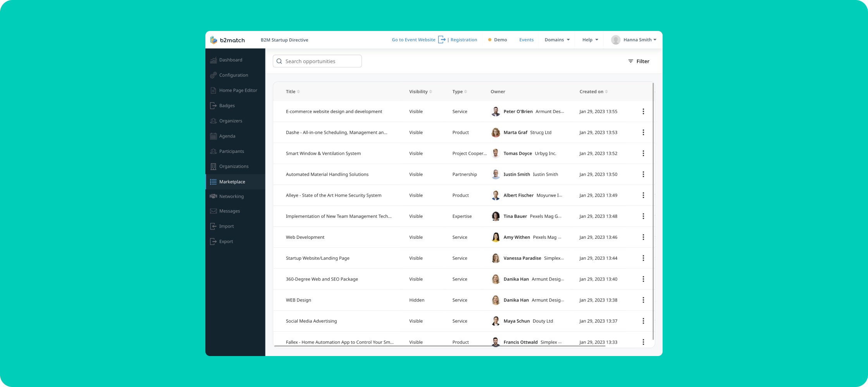This screenshot has width=868, height=387.
Task: Open three-dot menu for Fallex row
Action: pyautogui.click(x=643, y=342)
